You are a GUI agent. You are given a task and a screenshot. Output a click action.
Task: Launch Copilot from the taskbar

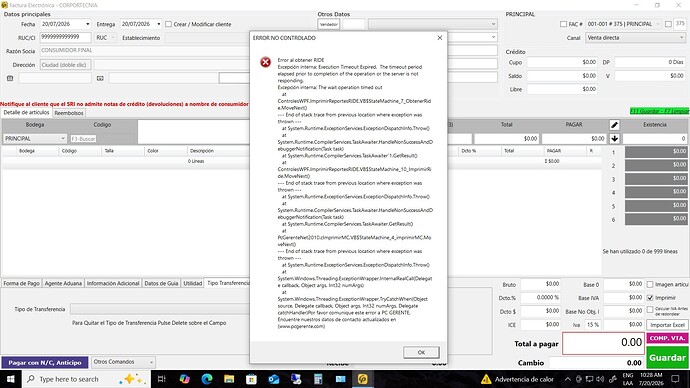point(184,379)
